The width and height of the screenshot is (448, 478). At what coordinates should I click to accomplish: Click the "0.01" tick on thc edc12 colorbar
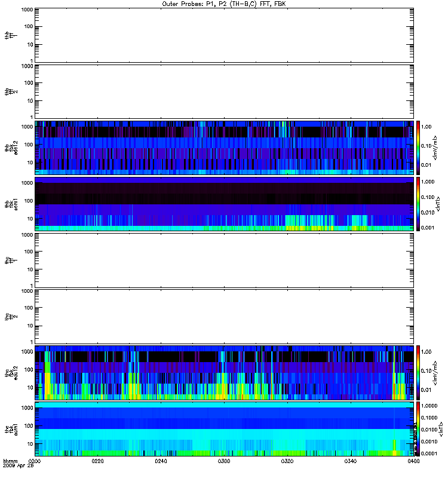(x=426, y=390)
